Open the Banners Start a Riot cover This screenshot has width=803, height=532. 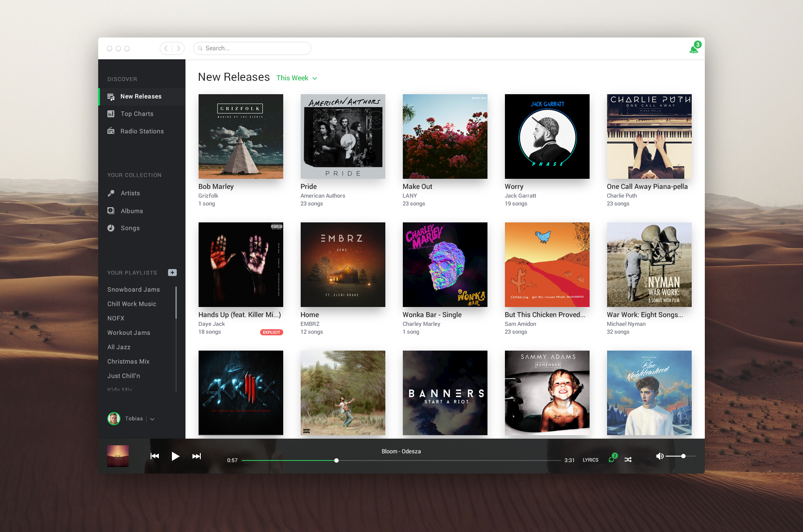click(445, 393)
